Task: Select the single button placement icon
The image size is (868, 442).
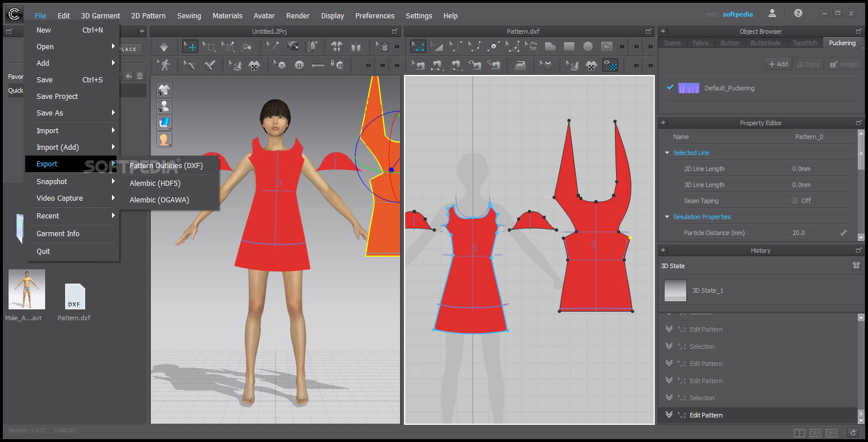Action: click(x=299, y=65)
